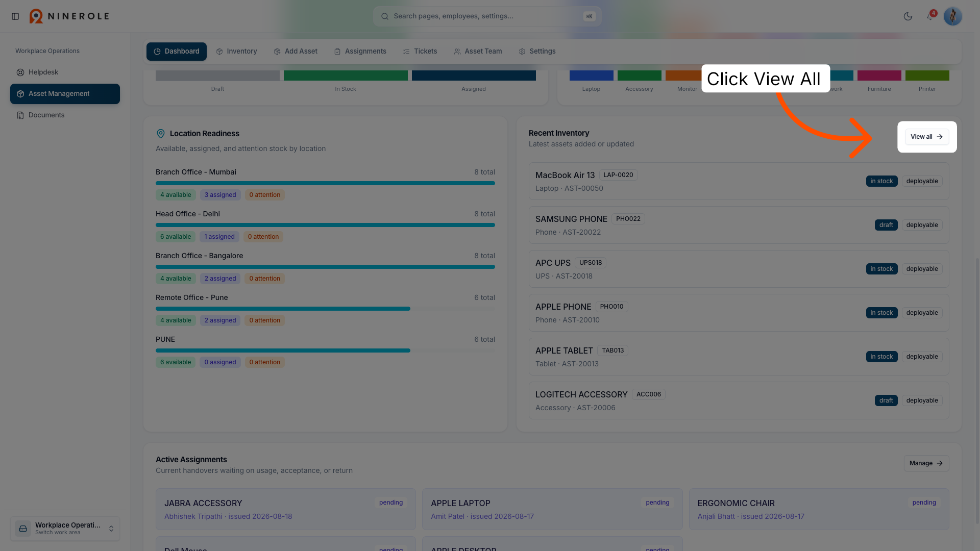Click the Ninerole logo
This screenshot has width=980, height=551.
point(69,16)
